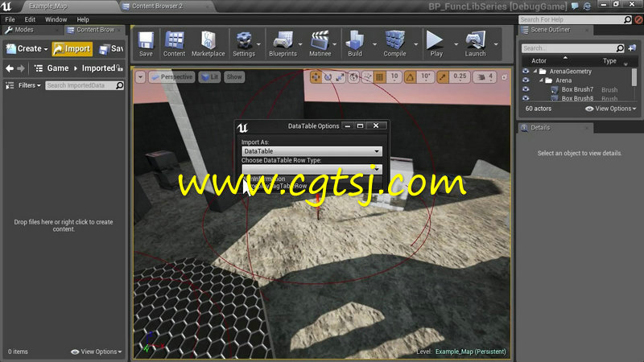Click the new folder icon in Scene Outliner
The width and height of the screenshot is (644, 362).
tap(632, 48)
